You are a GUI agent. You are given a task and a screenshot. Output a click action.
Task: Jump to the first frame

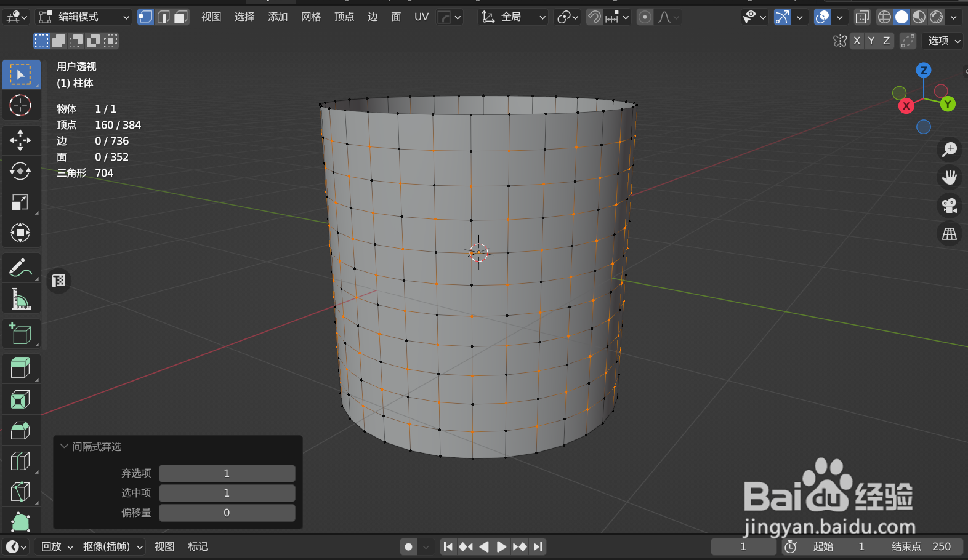click(x=448, y=546)
